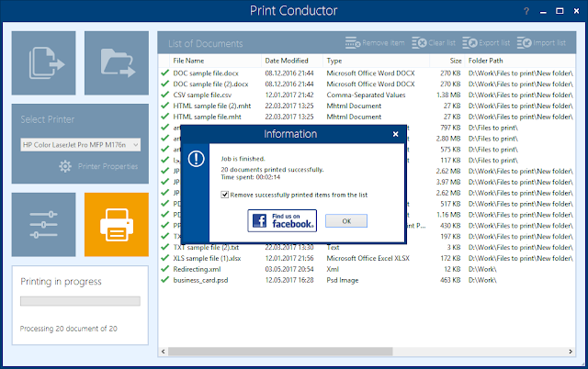Click the 12.05.2017 16:28 date cell
The image size is (588, 369).
click(289, 280)
